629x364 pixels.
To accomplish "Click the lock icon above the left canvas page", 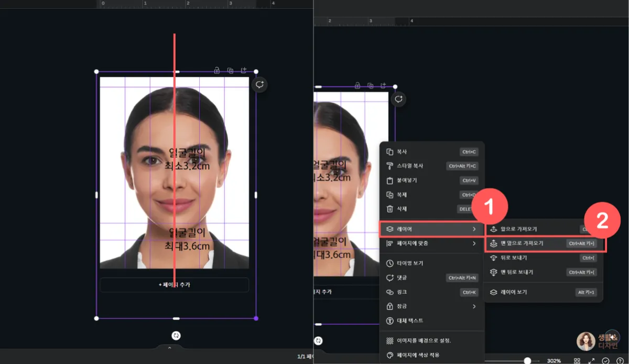I will 216,70.
